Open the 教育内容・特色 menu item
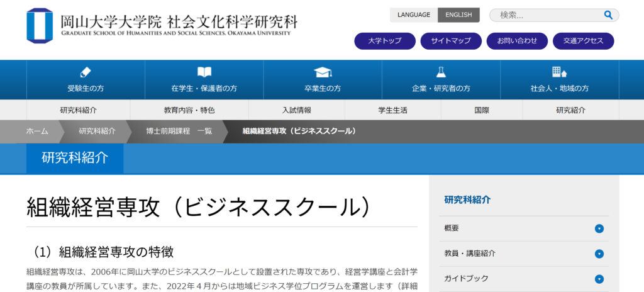 [x=189, y=110]
